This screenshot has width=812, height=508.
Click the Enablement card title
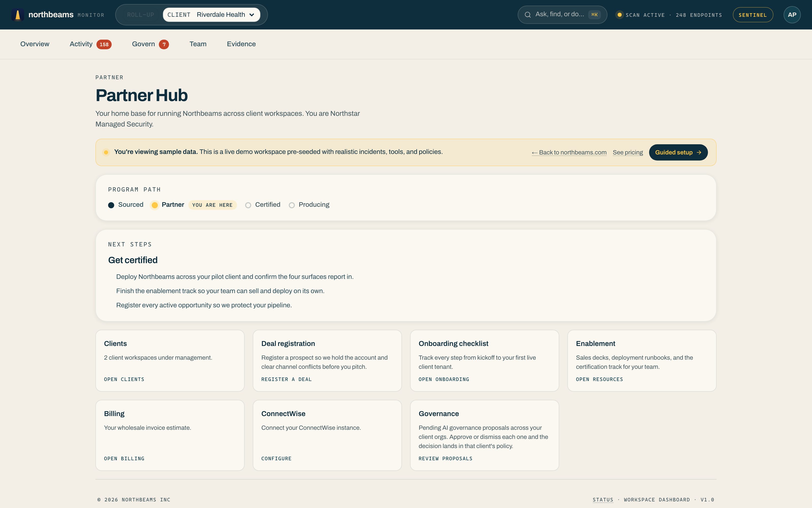pos(596,344)
